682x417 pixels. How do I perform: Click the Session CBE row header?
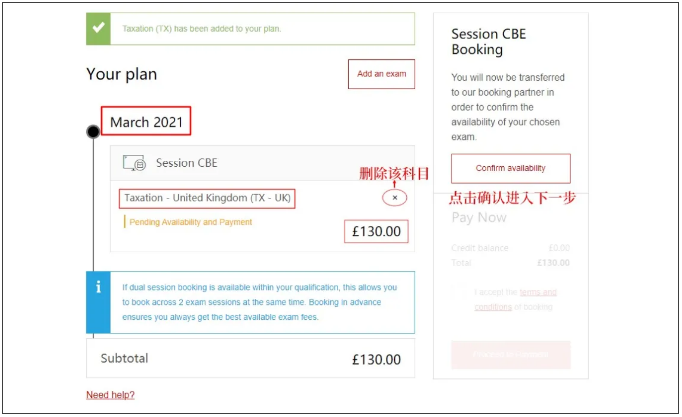[186, 163]
